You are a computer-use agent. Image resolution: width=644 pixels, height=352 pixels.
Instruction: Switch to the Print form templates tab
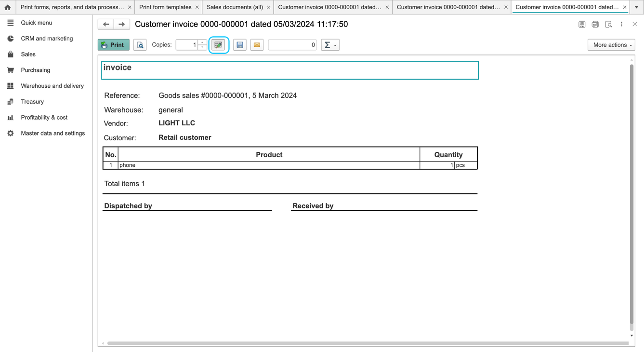165,7
